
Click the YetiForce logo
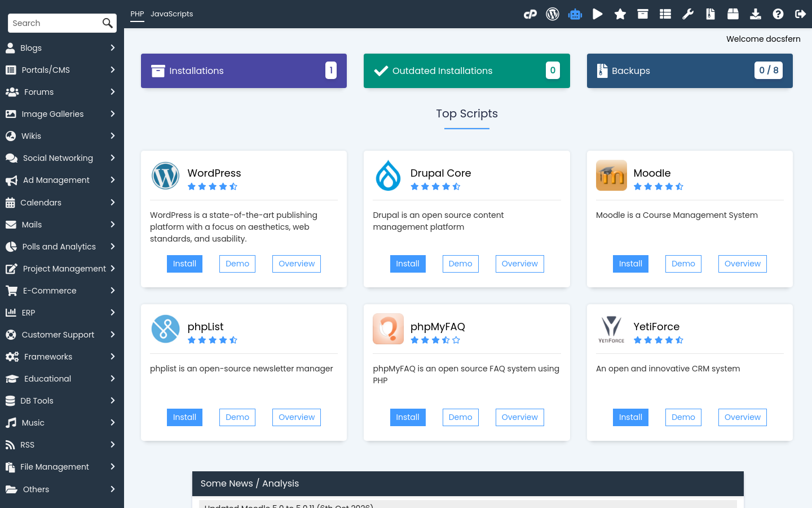(x=611, y=329)
